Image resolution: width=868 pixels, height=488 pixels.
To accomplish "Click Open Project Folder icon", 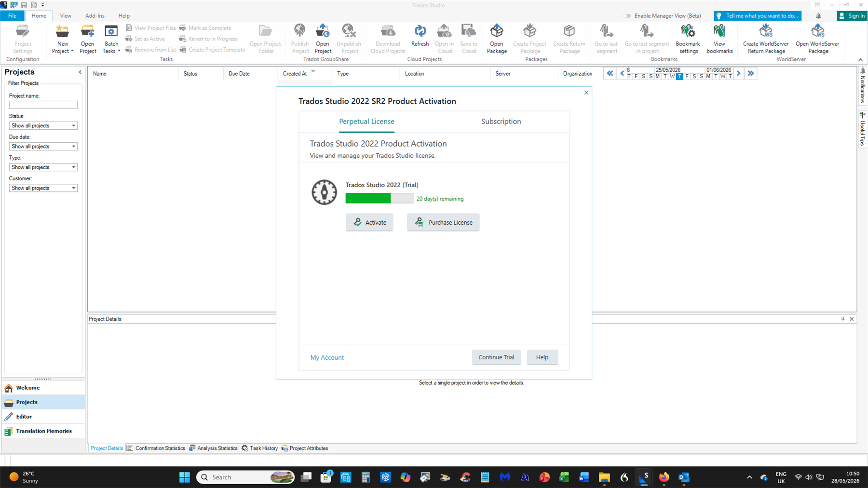I will click(x=265, y=39).
